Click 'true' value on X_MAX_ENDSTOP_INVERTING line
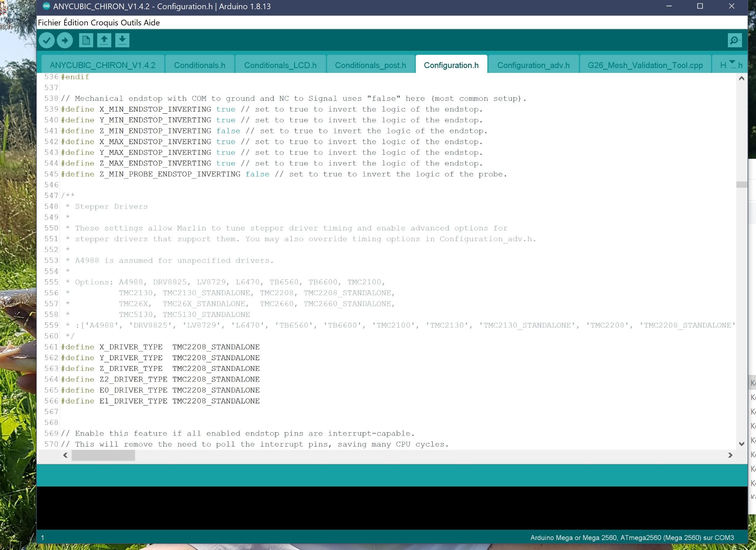This screenshot has width=756, height=550. pos(226,141)
